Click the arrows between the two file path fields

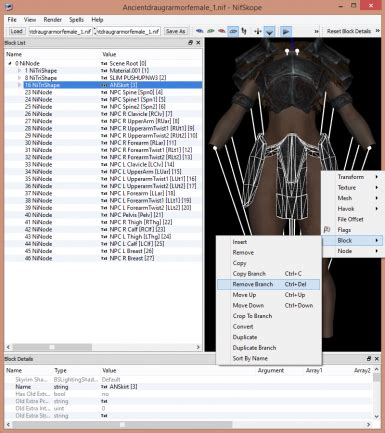coord(94,31)
